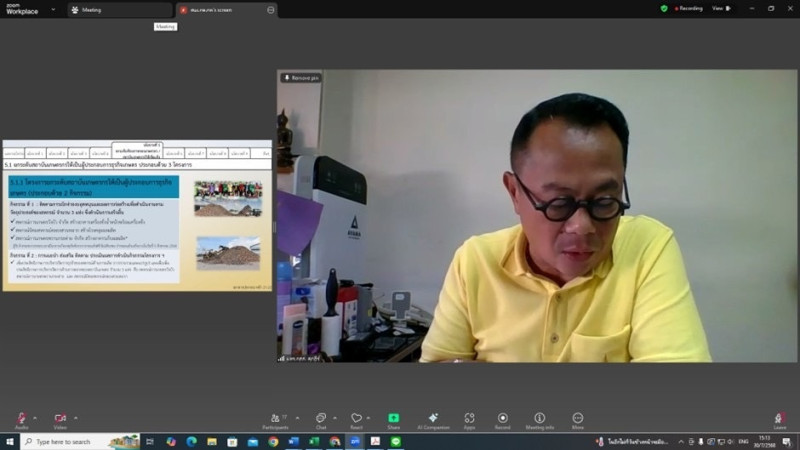This screenshot has height=450, width=800.
Task: Expand the video options arrow
Action: click(x=75, y=417)
